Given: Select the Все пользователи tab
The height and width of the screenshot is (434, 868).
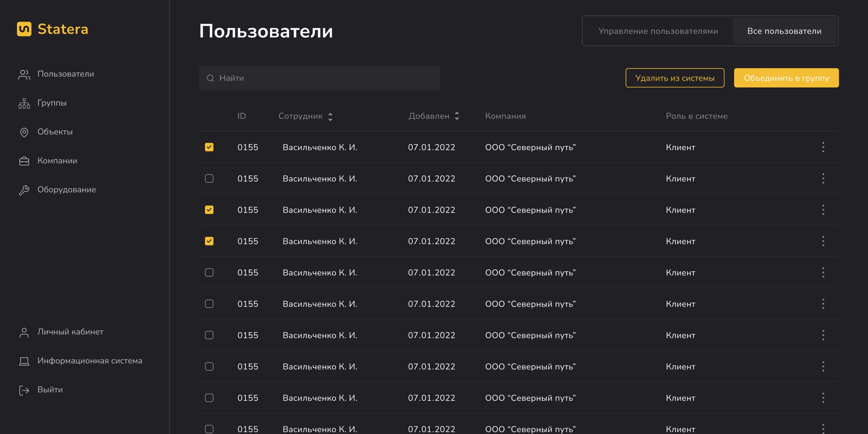Looking at the screenshot, I should [784, 31].
